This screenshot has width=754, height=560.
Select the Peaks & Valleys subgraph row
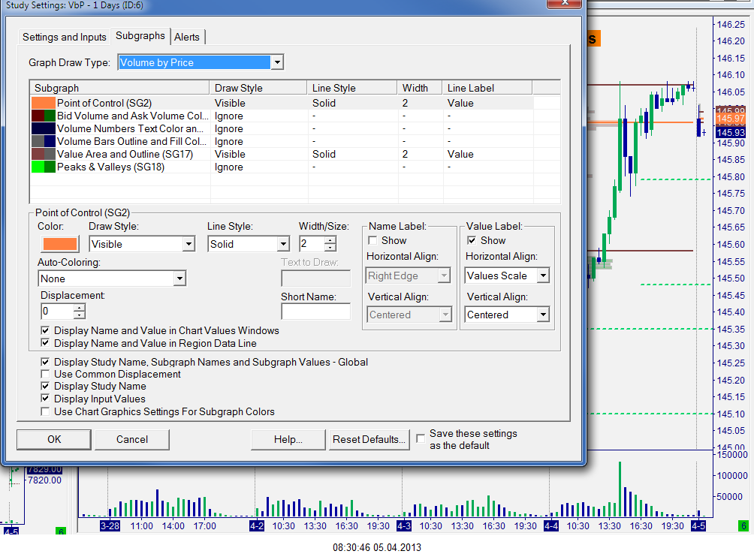click(110, 167)
